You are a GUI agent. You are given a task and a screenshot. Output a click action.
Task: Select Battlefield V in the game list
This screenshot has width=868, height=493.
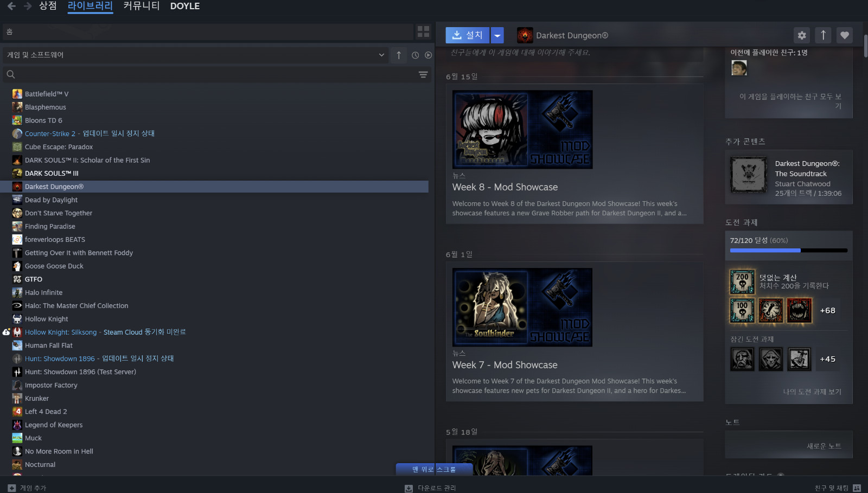tap(47, 94)
